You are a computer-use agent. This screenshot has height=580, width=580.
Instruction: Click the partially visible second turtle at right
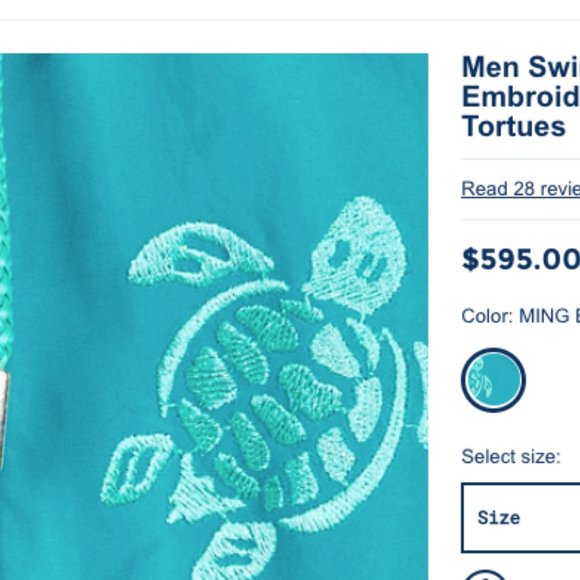pos(421,392)
